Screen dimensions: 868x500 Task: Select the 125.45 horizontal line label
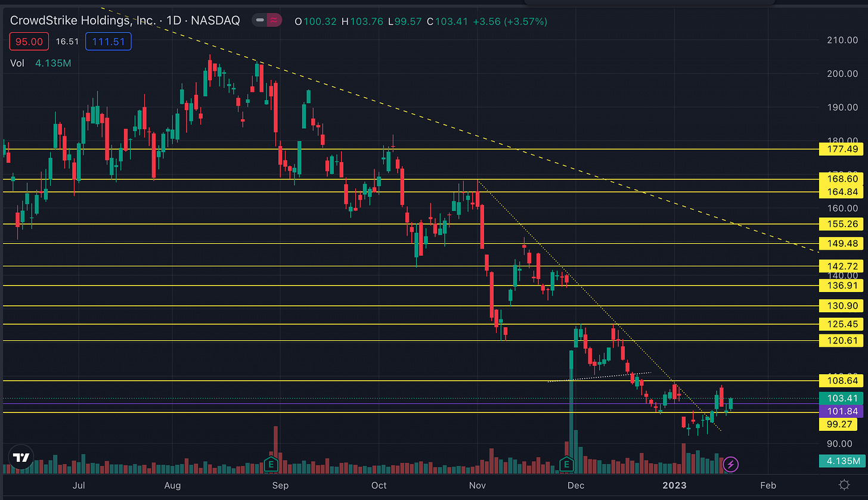pyautogui.click(x=842, y=324)
